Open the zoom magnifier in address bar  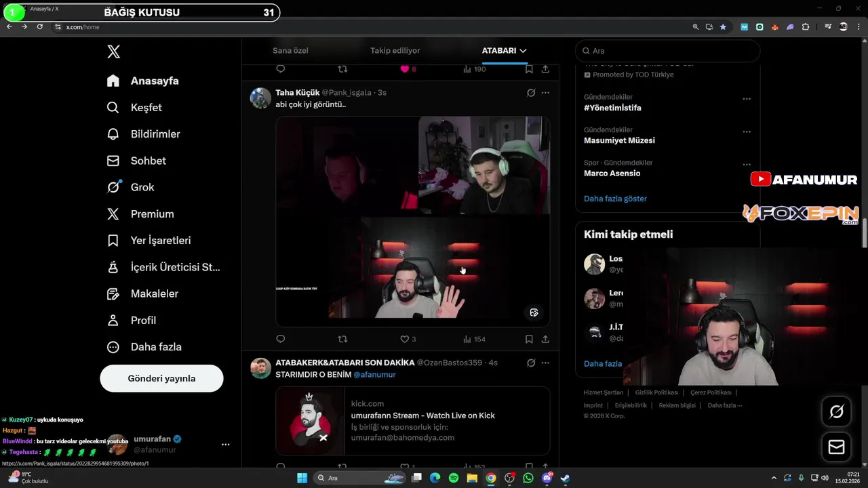coord(695,27)
